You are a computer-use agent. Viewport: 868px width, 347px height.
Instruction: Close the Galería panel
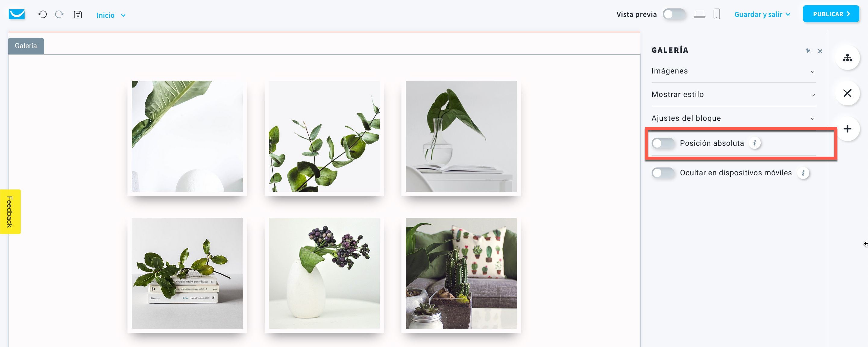click(820, 51)
